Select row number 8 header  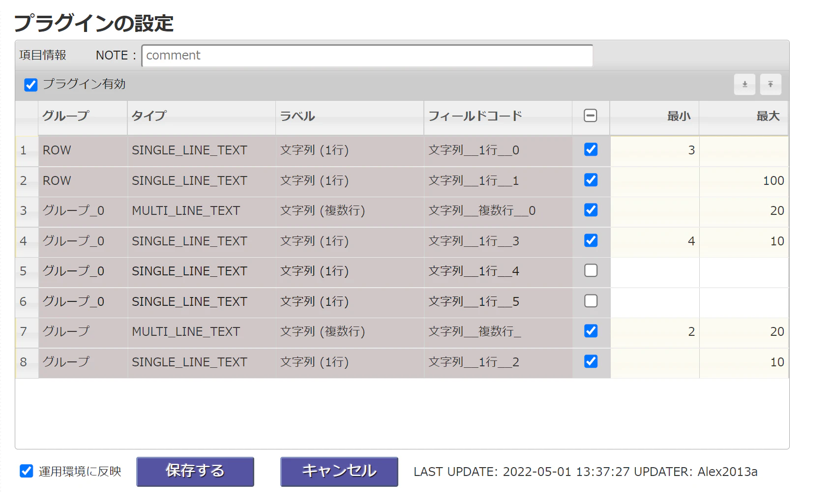point(27,362)
